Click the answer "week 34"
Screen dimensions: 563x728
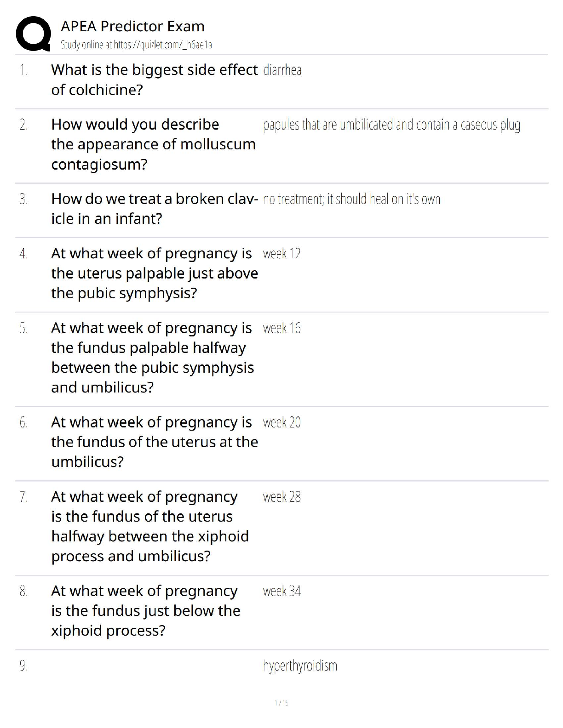pyautogui.click(x=281, y=591)
